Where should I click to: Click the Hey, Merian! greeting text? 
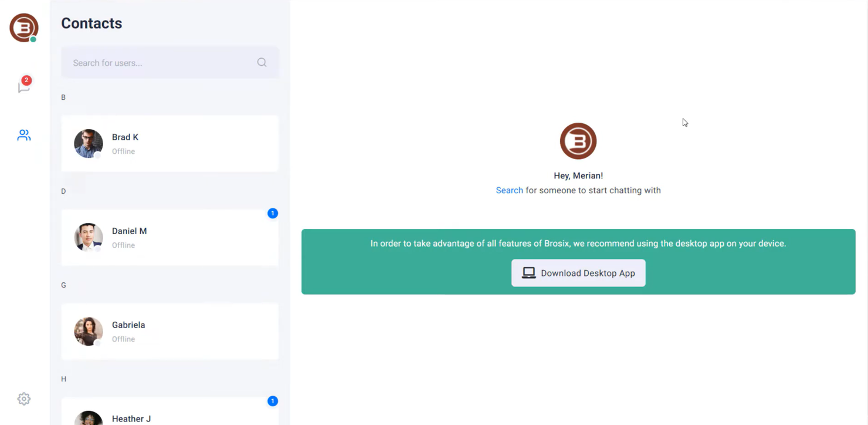[578, 176]
